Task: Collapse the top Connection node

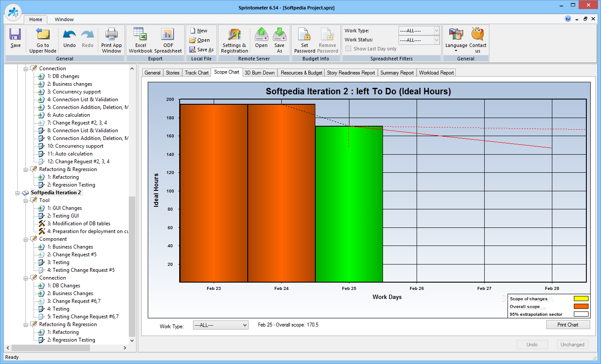Action: pyautogui.click(x=25, y=68)
